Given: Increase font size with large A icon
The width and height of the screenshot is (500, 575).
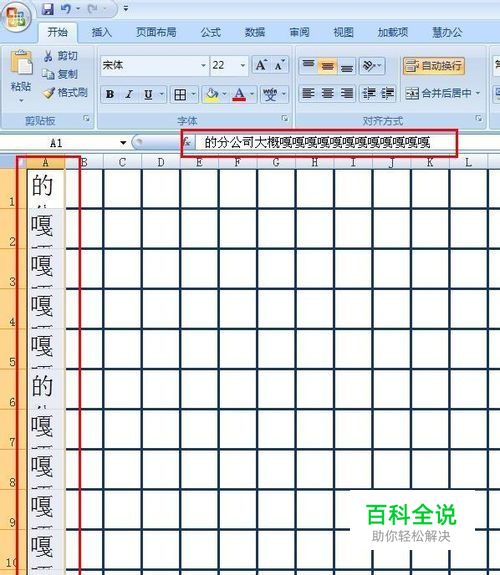Looking at the screenshot, I should (261, 65).
